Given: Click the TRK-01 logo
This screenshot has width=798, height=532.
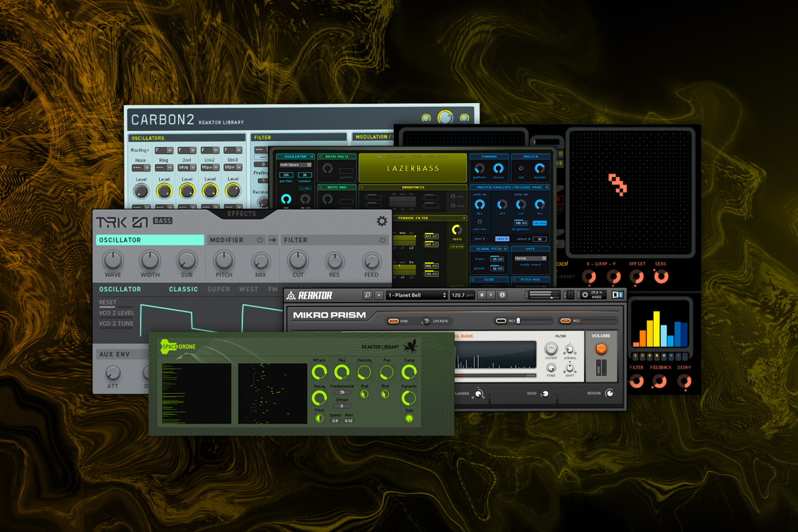Looking at the screenshot, I should tap(122, 222).
